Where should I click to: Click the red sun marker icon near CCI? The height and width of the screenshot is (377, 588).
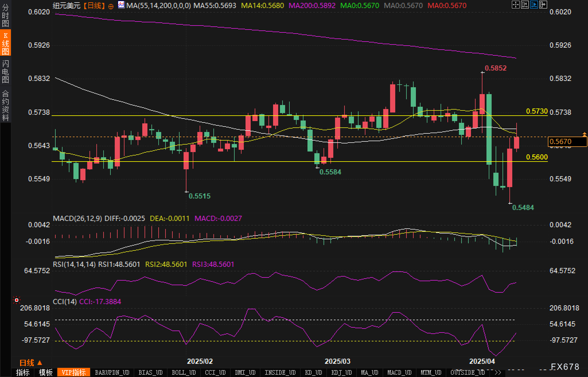coord(17,300)
